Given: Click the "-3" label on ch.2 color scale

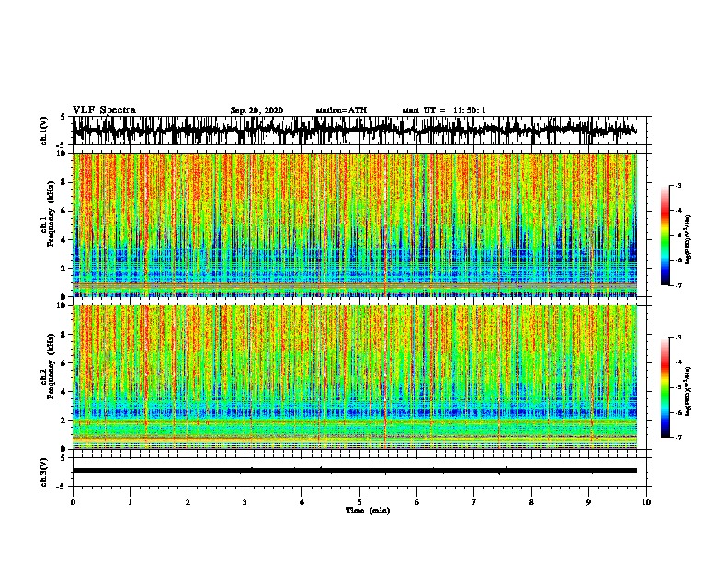Looking at the screenshot, I should click(678, 338).
